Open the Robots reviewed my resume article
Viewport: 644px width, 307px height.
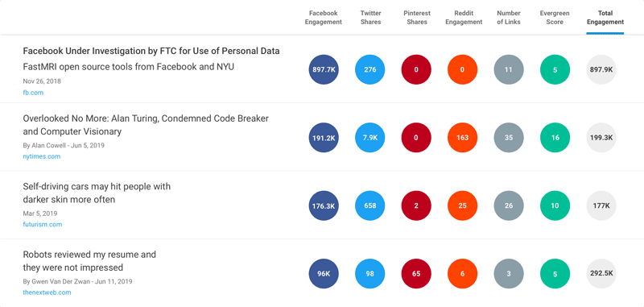(x=89, y=261)
